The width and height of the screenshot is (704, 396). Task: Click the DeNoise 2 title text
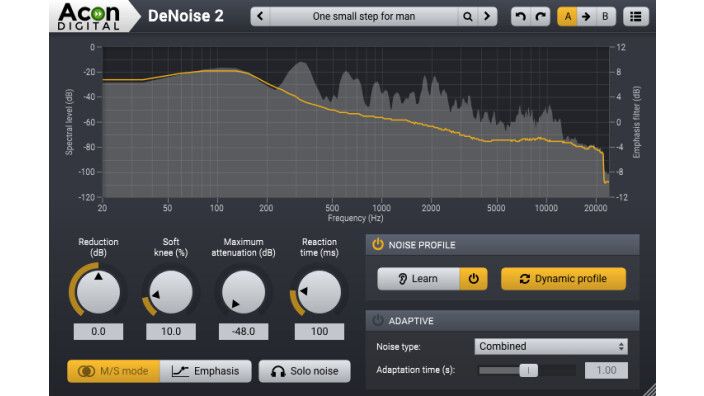point(185,16)
